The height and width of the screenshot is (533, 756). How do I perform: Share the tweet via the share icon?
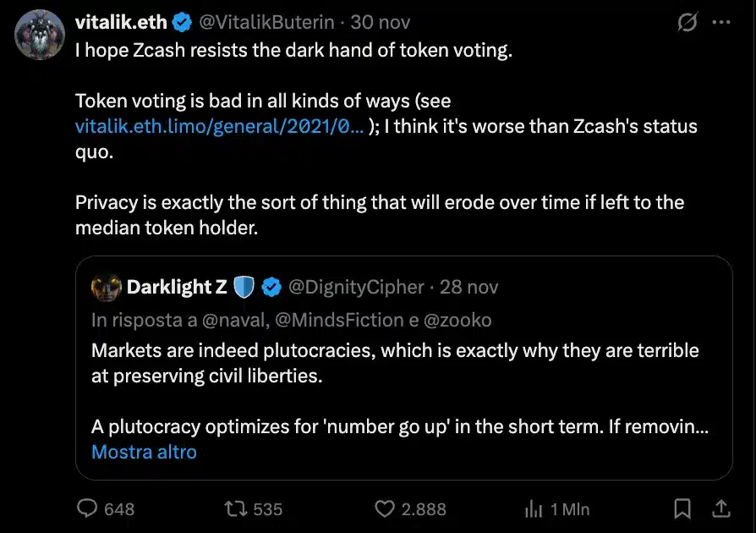coord(720,508)
